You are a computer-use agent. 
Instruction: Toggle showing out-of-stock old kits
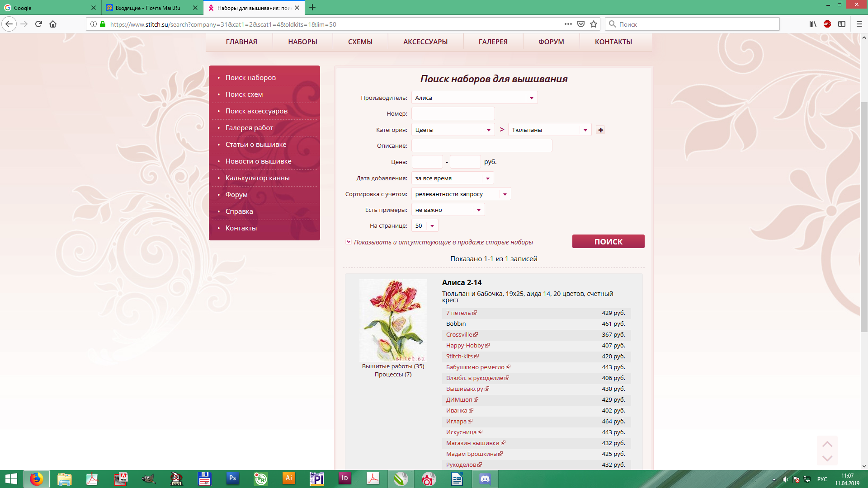(349, 242)
